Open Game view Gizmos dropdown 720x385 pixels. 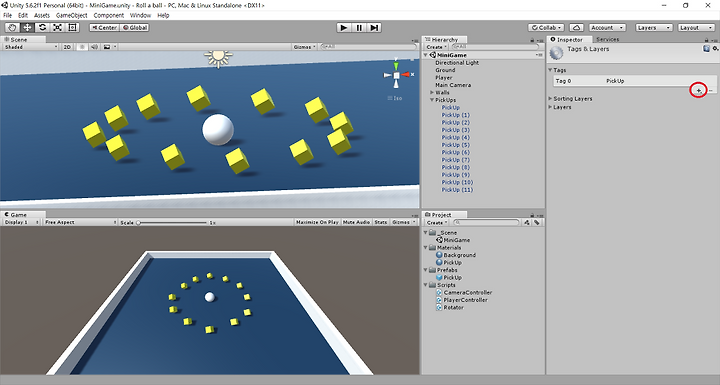[x=404, y=222]
